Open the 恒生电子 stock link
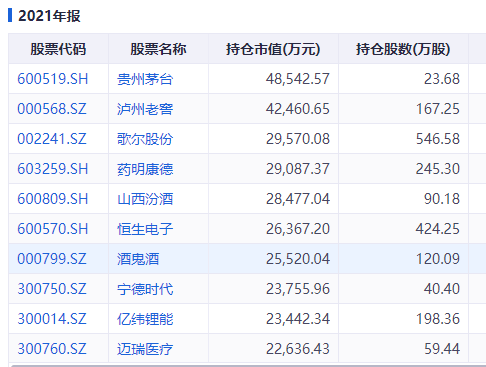486x367 pixels. (x=145, y=229)
